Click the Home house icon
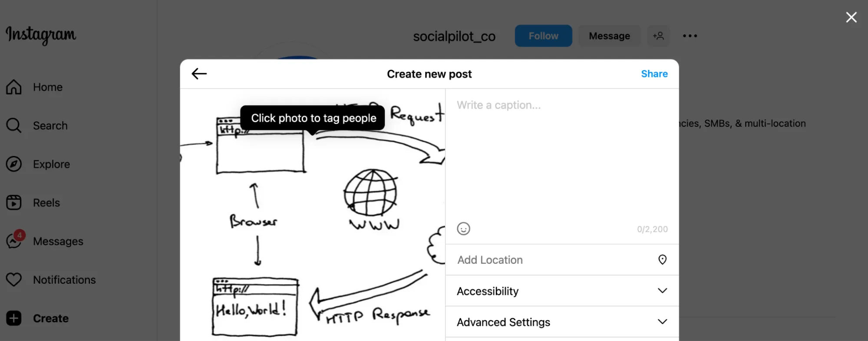868x341 pixels. [x=14, y=87]
